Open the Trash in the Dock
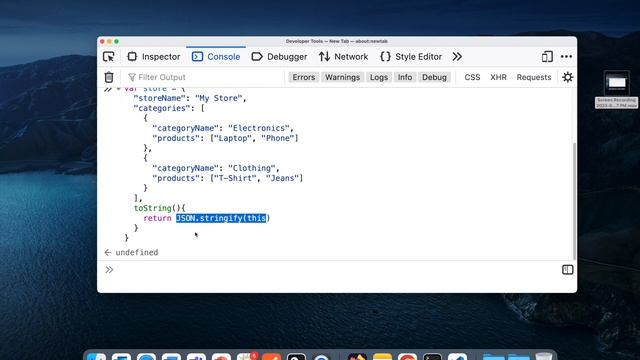Viewport: 640px width, 360px height. click(544, 357)
